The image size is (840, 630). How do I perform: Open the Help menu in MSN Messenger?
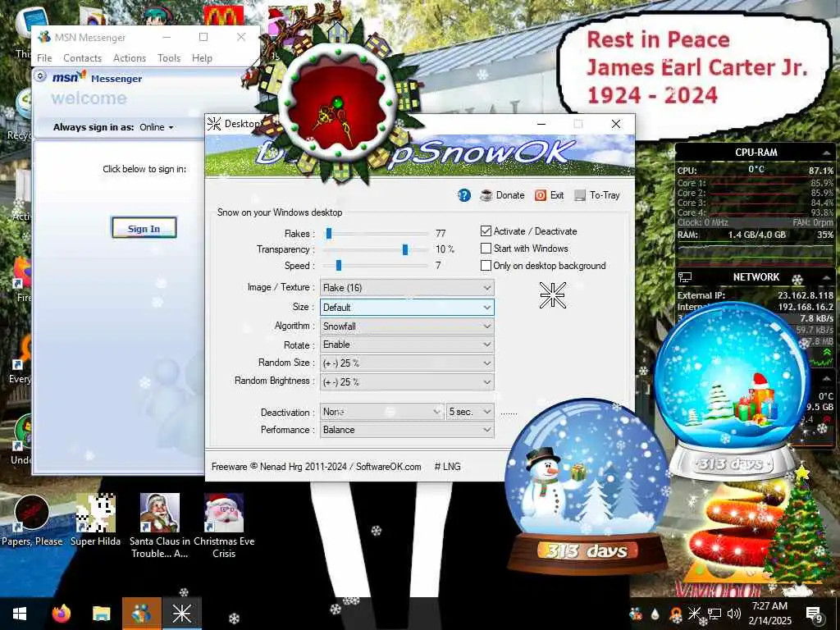202,58
